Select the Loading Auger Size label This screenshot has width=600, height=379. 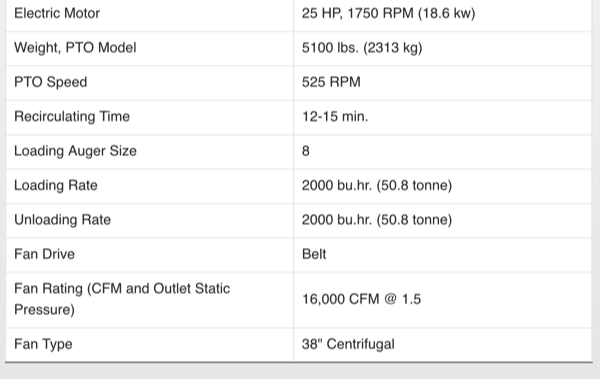pos(75,151)
